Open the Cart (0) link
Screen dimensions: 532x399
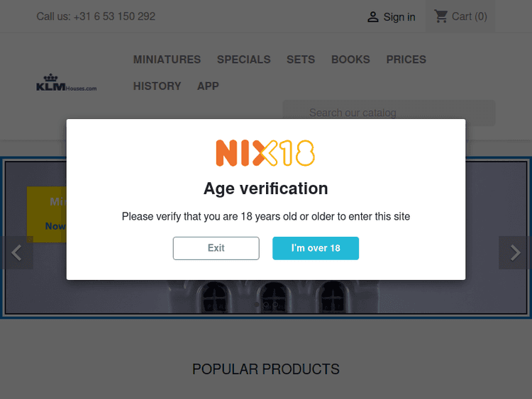pos(470,16)
